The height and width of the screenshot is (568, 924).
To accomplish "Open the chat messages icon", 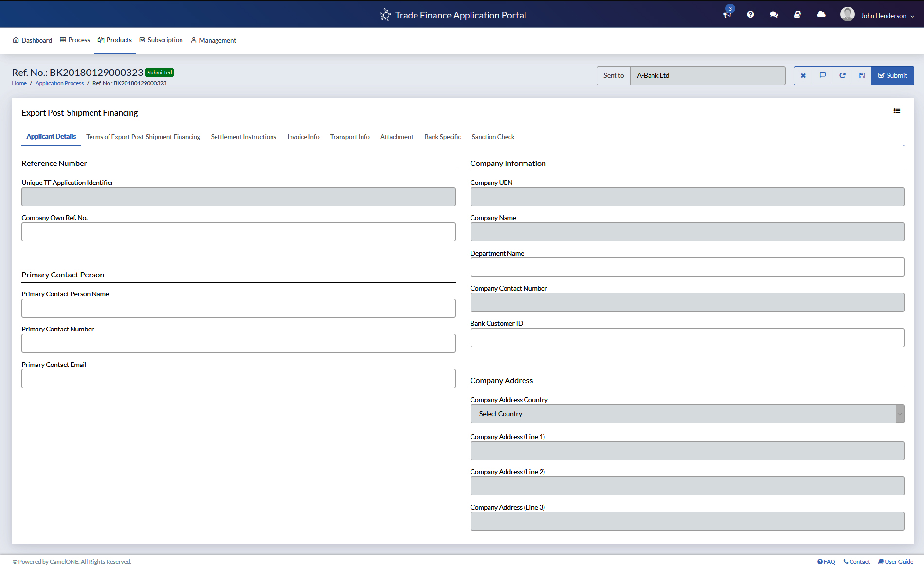I will [774, 15].
